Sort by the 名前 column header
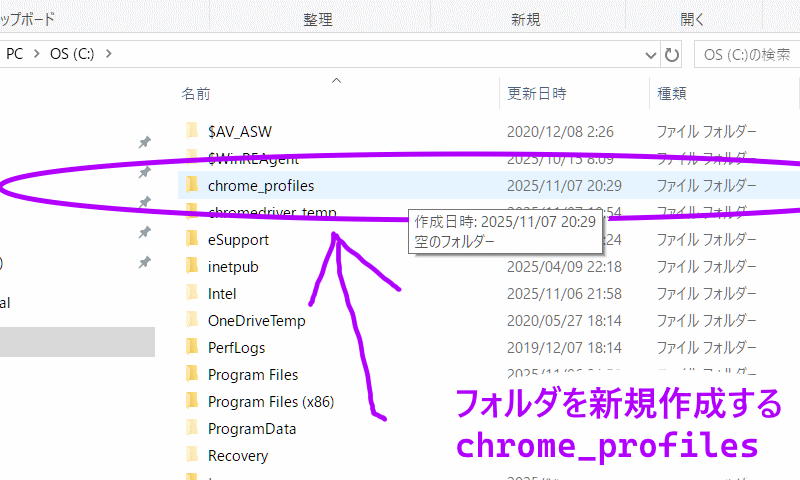 point(196,94)
